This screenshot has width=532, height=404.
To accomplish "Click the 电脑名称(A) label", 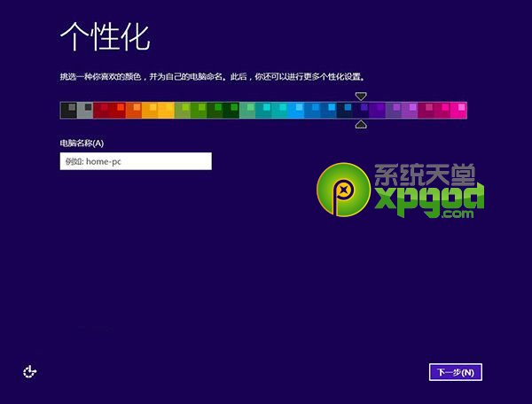I will (x=82, y=143).
